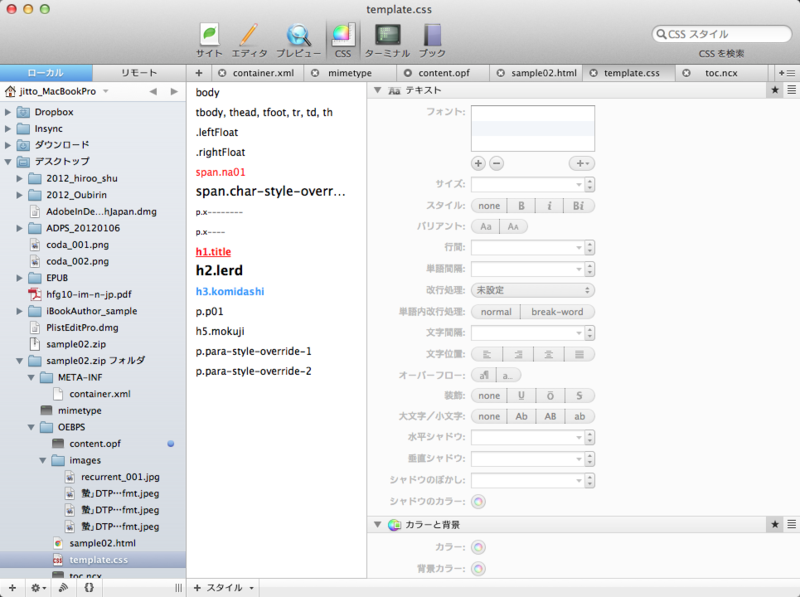Add a new tab with the plus button
This screenshot has width=800, height=597.
199,73
